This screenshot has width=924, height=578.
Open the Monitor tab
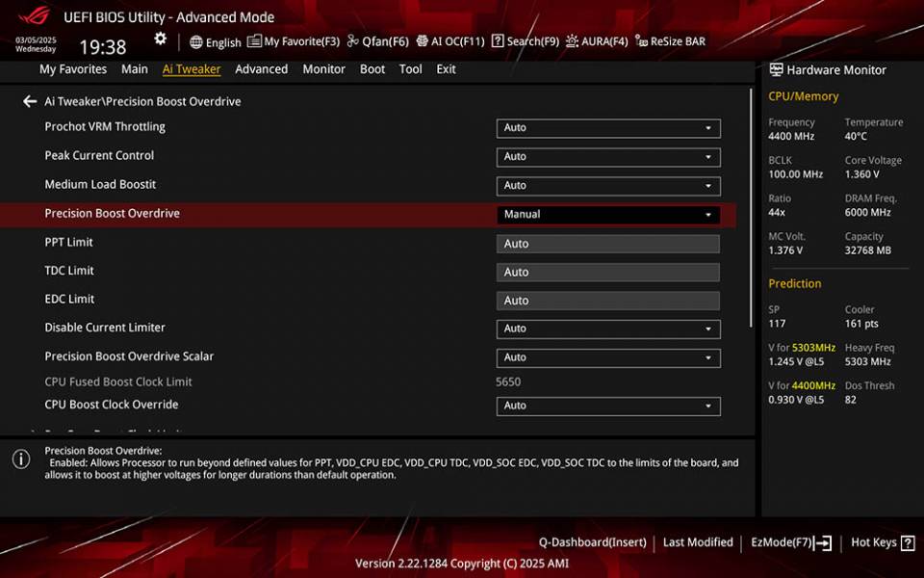(323, 69)
